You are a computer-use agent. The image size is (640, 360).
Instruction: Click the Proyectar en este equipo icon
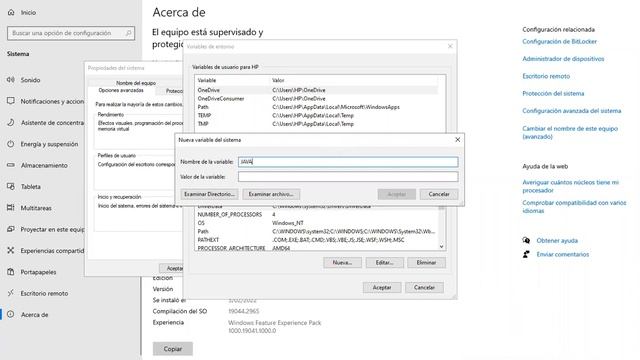pos(11,229)
